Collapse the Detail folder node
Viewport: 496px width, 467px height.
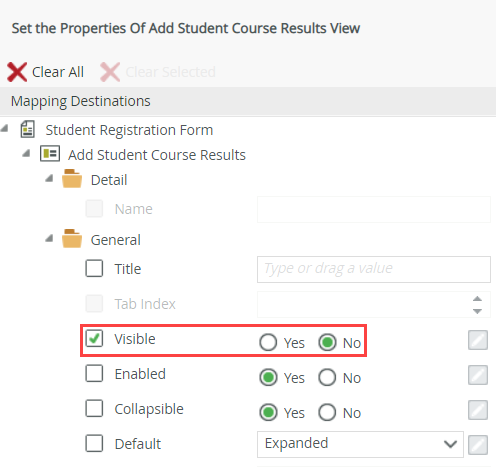pos(49,178)
